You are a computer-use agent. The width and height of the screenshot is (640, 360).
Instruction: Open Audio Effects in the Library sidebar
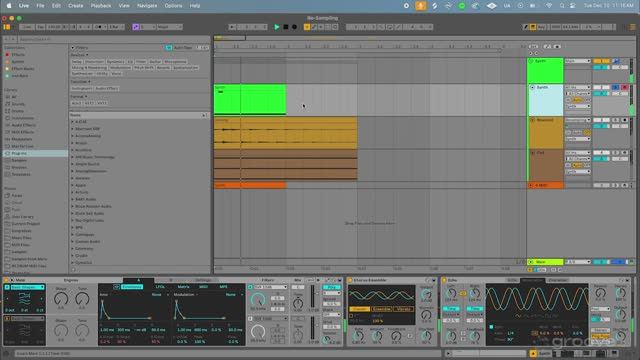pos(23,125)
